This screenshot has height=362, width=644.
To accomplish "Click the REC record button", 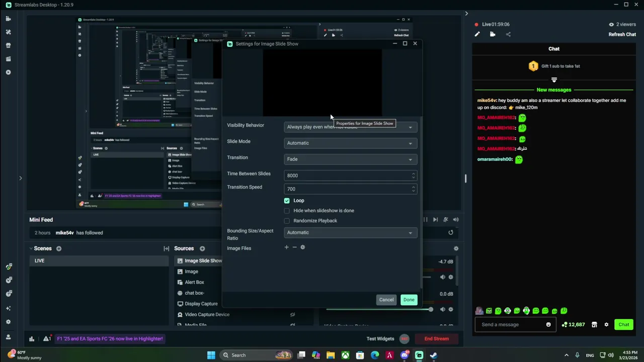I will pyautogui.click(x=405, y=339).
